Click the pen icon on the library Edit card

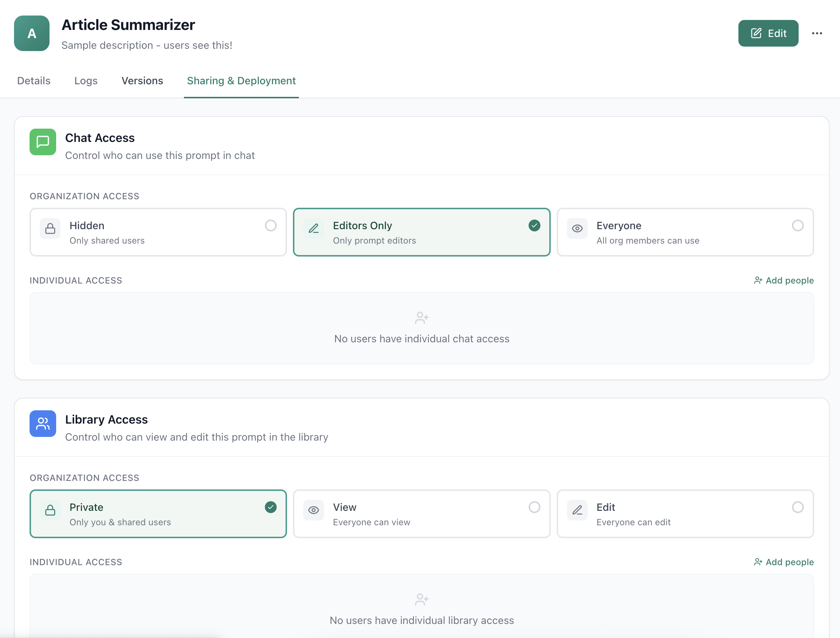pos(577,510)
